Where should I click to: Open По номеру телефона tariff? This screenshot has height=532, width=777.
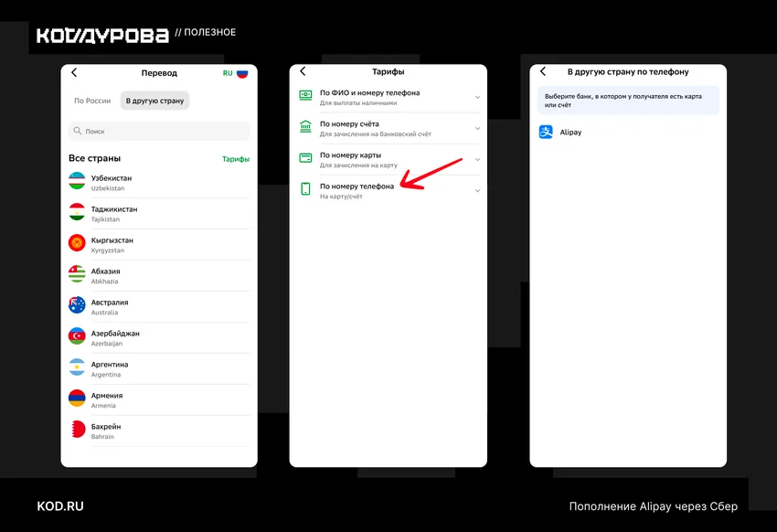tap(390, 191)
